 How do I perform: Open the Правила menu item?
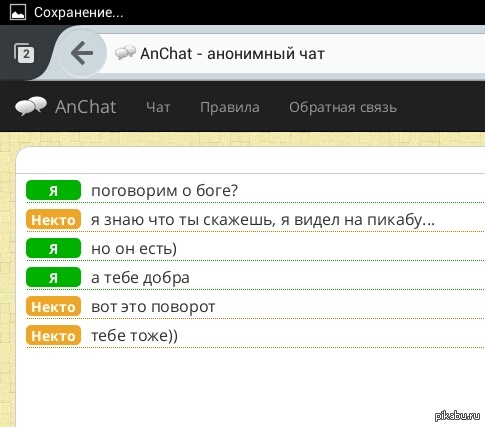click(230, 108)
